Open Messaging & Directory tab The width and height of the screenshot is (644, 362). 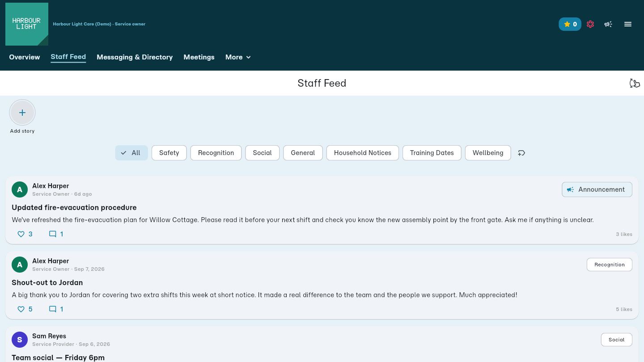[x=135, y=57]
